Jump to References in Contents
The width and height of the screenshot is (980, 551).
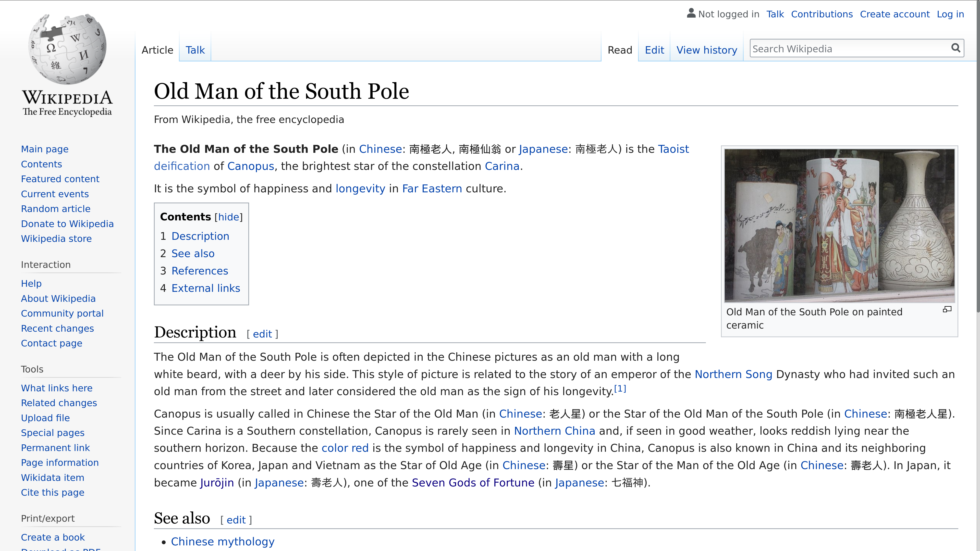coord(200,271)
